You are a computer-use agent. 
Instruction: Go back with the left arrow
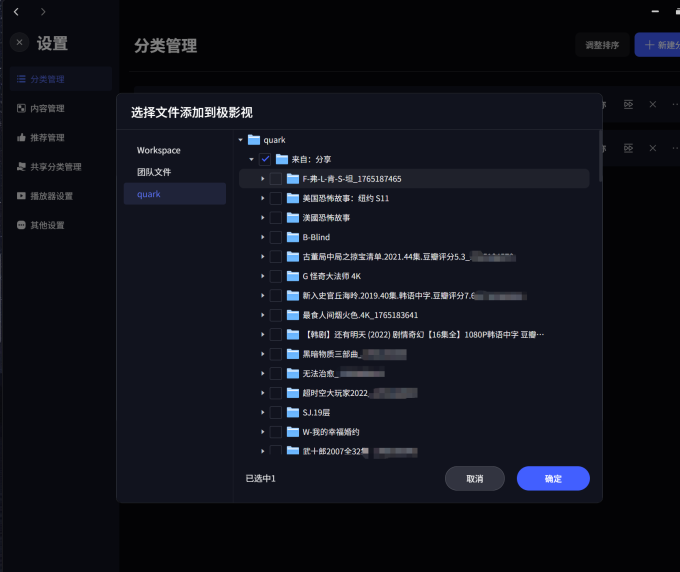(x=16, y=12)
